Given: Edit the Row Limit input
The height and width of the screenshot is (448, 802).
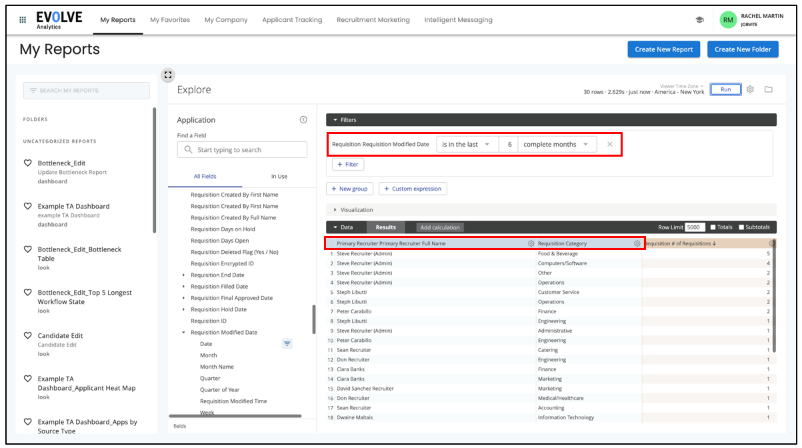Looking at the screenshot, I should coord(695,227).
